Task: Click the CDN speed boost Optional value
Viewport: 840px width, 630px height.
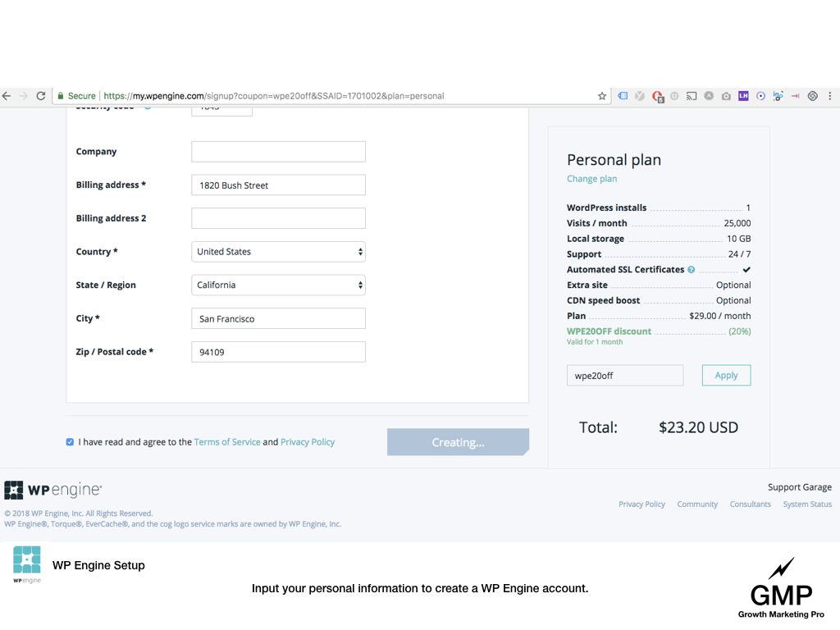Action: pyautogui.click(x=733, y=300)
